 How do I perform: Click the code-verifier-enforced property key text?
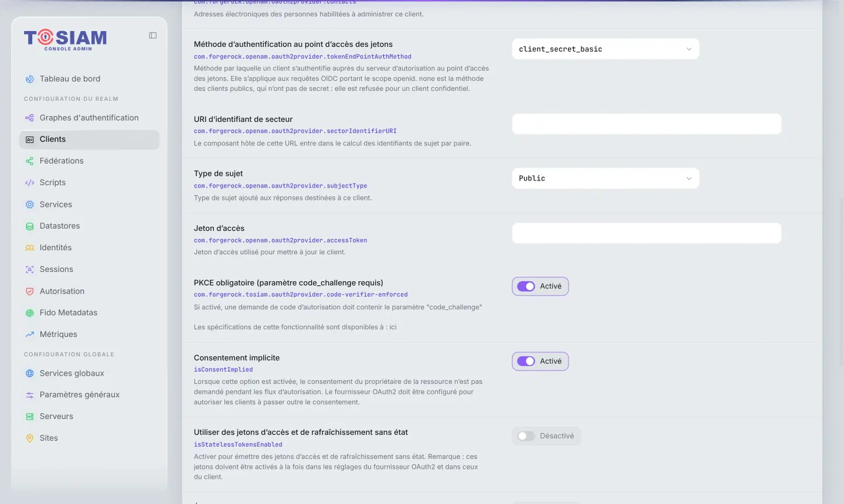(x=301, y=295)
